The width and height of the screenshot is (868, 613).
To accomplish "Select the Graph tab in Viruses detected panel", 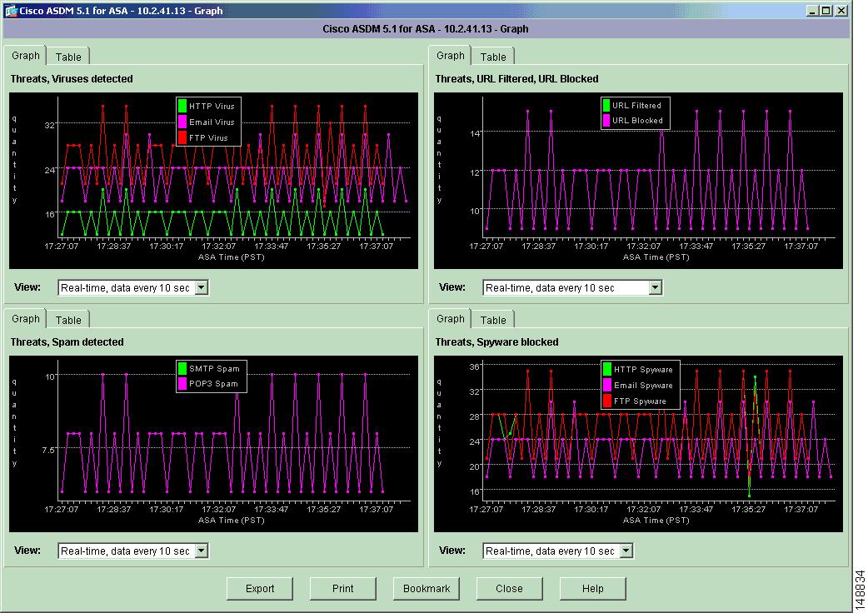I will point(26,56).
